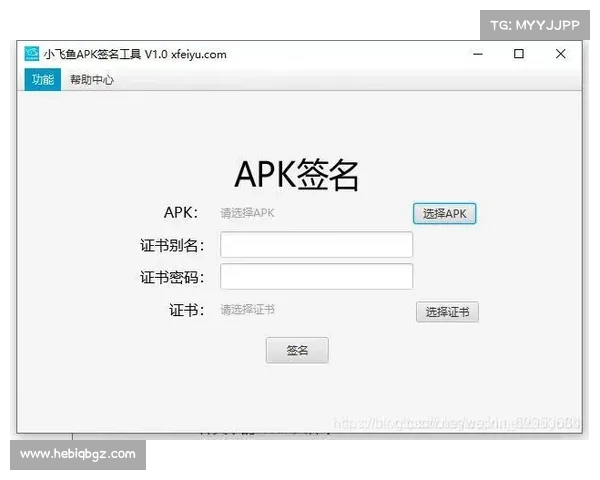
Task: Click the 签名 button
Action: 297,350
